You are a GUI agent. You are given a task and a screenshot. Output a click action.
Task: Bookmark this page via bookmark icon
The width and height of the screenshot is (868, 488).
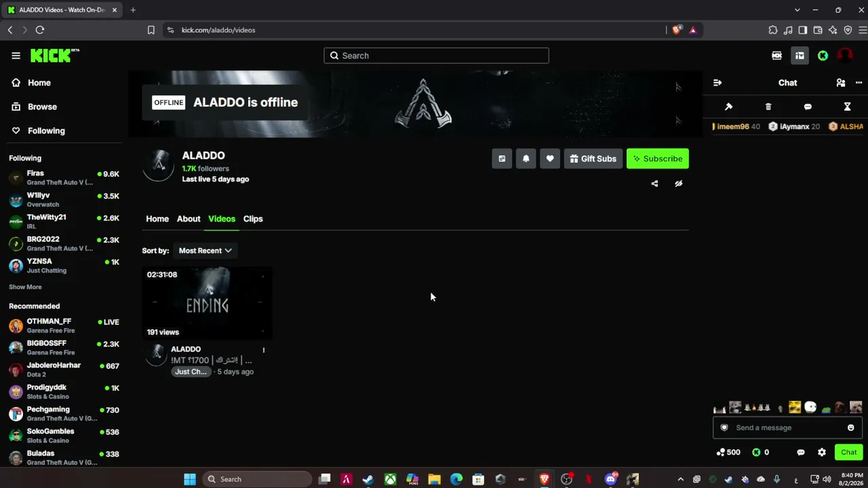[151, 30]
